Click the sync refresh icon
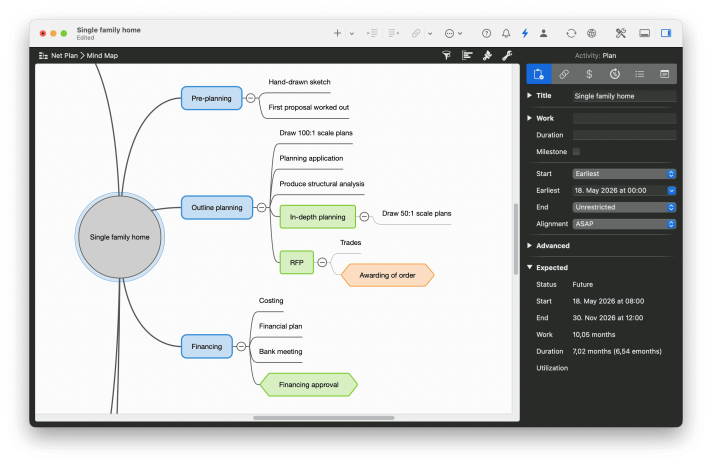Image resolution: width=712 pixels, height=466 pixels. (x=571, y=33)
